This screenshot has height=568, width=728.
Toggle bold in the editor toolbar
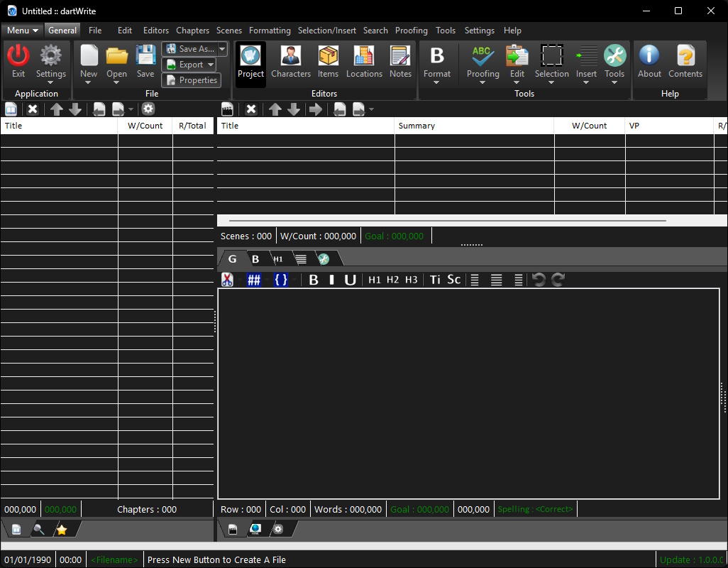pos(314,280)
